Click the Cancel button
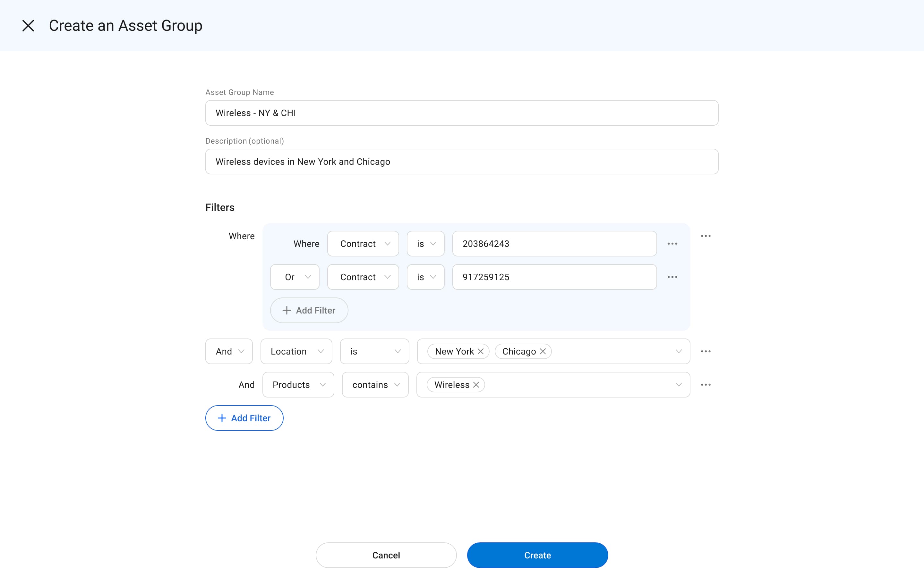The image size is (924, 577). (x=386, y=555)
